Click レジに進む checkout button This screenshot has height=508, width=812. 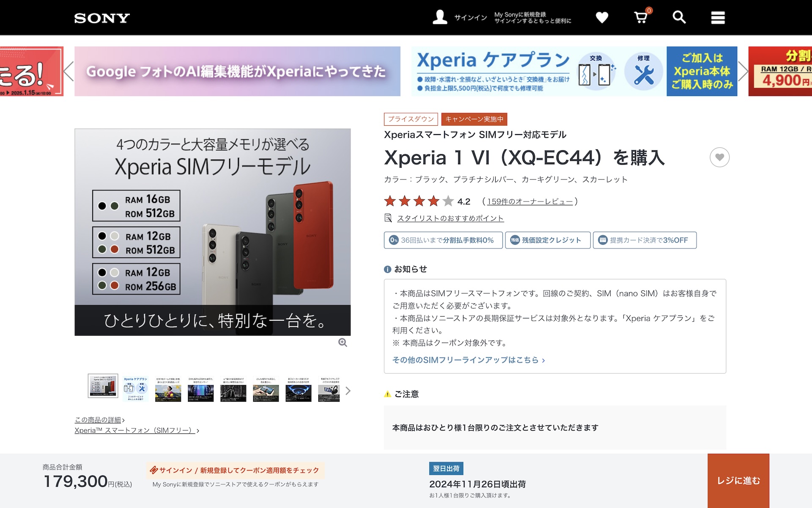click(738, 480)
